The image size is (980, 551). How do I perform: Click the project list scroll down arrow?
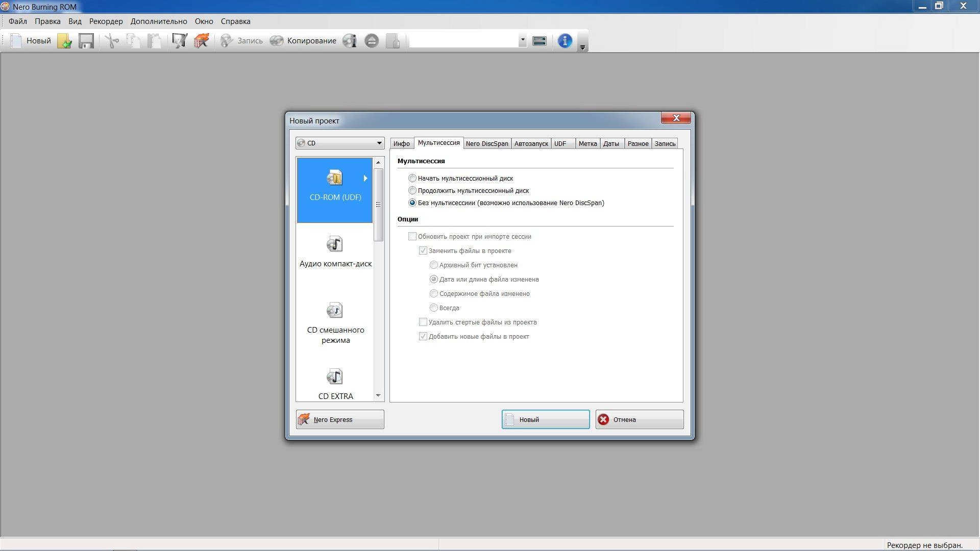tap(378, 395)
